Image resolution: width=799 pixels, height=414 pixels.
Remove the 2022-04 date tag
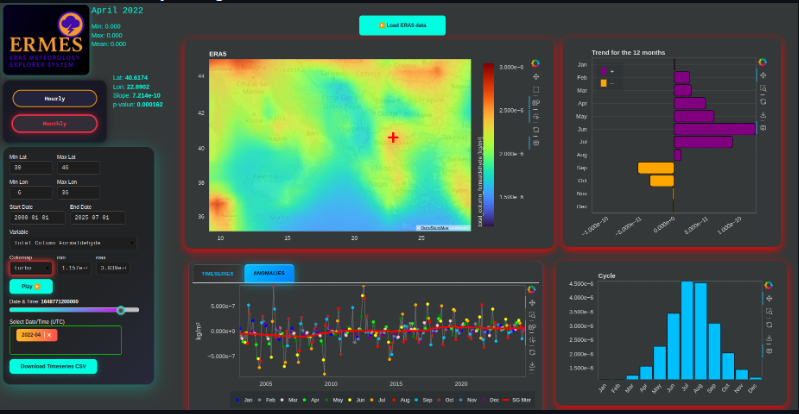[50, 335]
